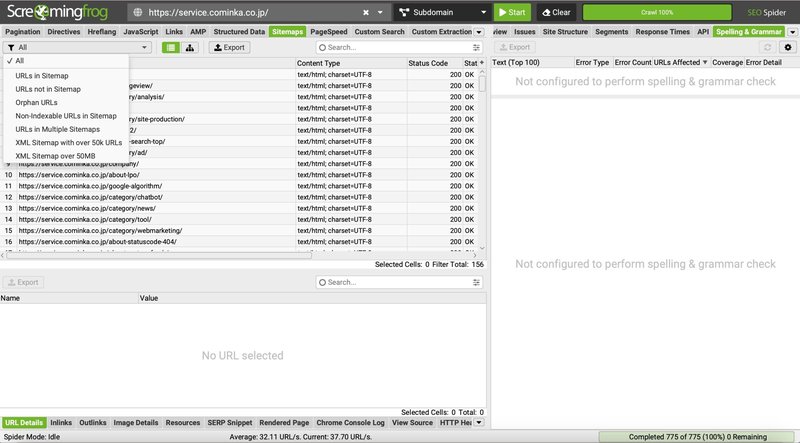Click the top panel search field
Screen dimensions: 800x443
pos(394,47)
